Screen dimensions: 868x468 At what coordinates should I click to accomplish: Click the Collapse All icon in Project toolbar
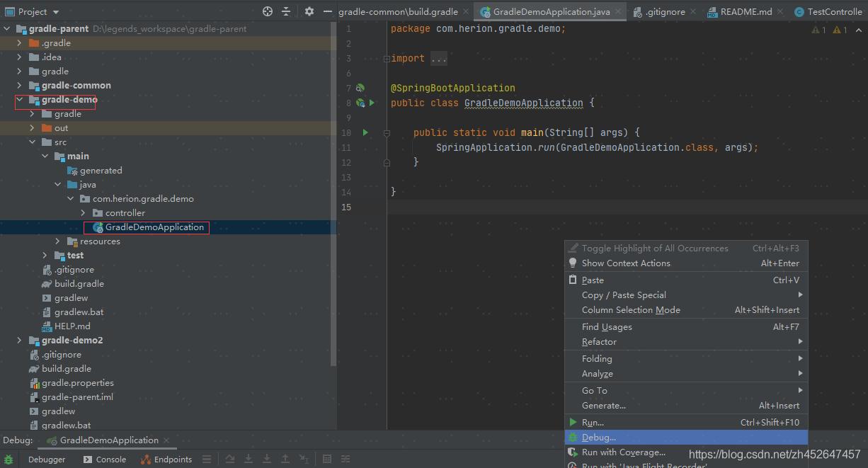pos(286,11)
